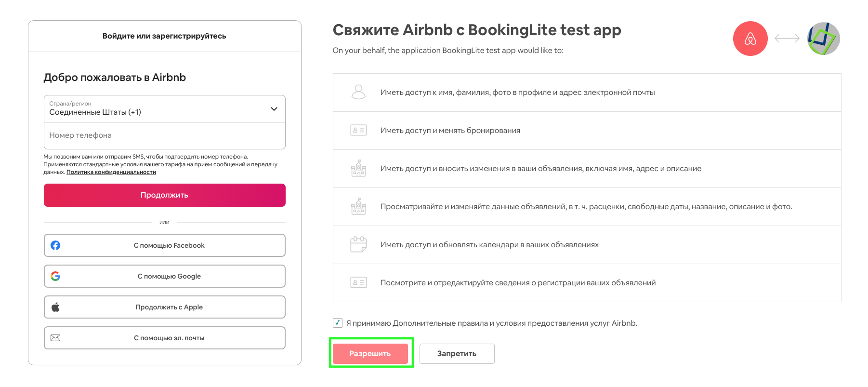Click the envelope email icon
Image resolution: width=868 pixels, height=387 pixels.
click(55, 338)
